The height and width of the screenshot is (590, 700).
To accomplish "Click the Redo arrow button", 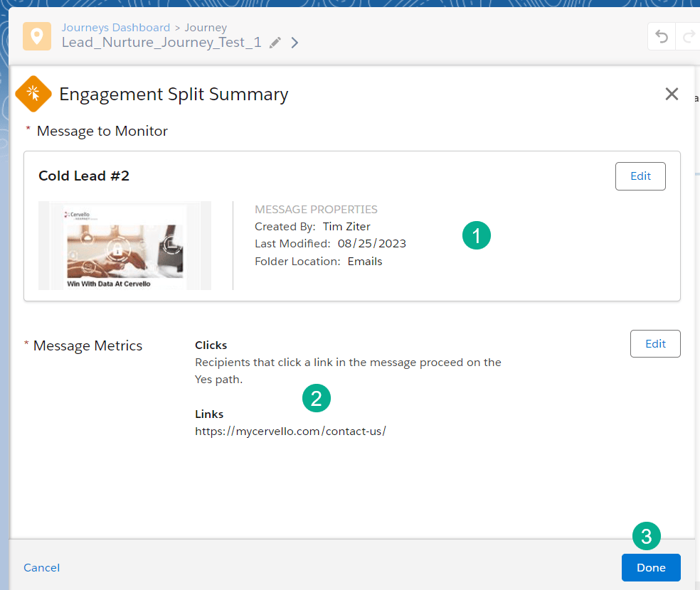I will 688,36.
